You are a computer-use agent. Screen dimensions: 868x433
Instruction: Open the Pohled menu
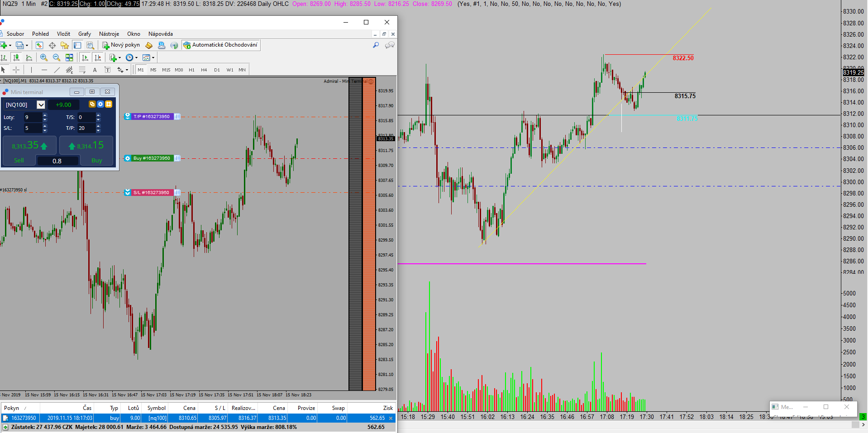[40, 34]
